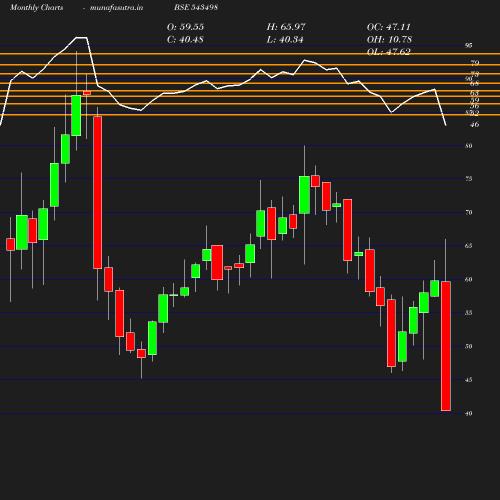Click the 55 price axis label
Image resolution: width=500 pixels, height=500 pixels.
coord(469,313)
